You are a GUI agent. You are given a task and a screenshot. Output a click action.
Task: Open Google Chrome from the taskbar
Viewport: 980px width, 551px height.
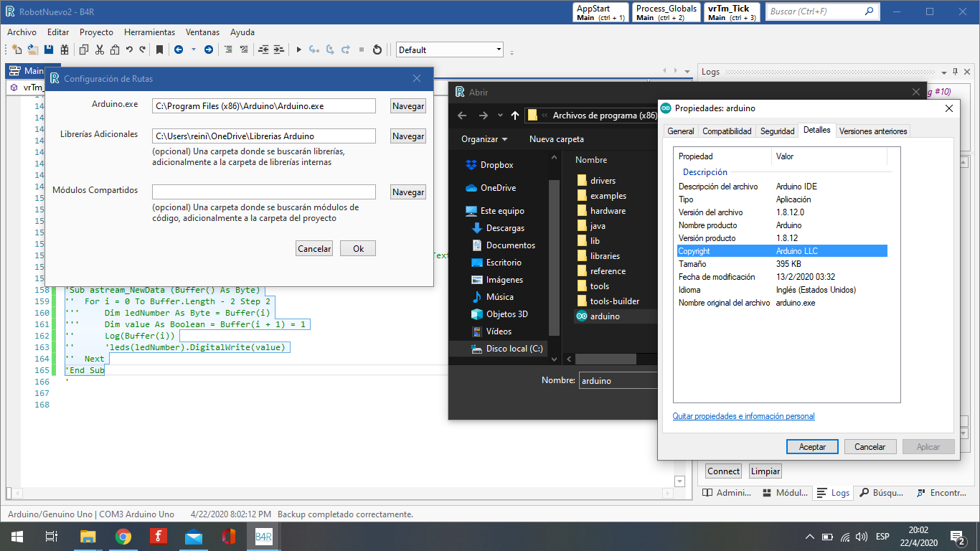point(123,537)
